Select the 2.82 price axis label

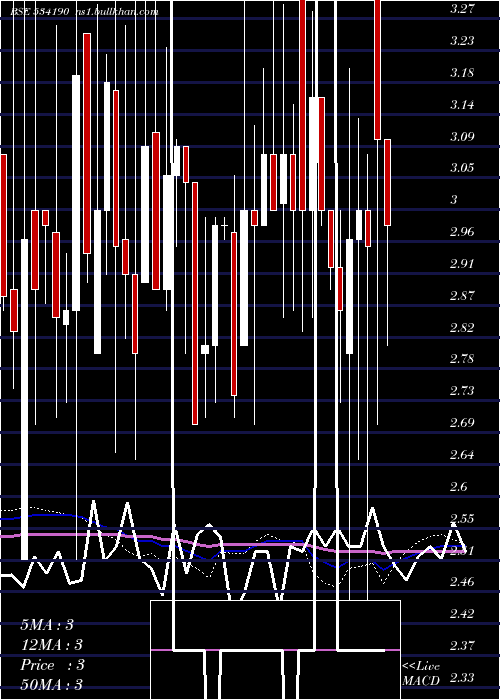pos(460,328)
